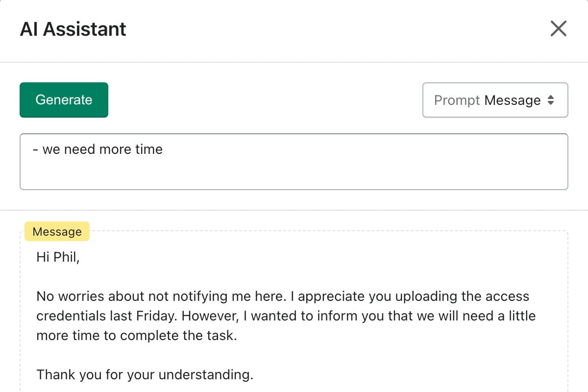Click the AI Assistant panel title
588x392 pixels.
(x=73, y=29)
